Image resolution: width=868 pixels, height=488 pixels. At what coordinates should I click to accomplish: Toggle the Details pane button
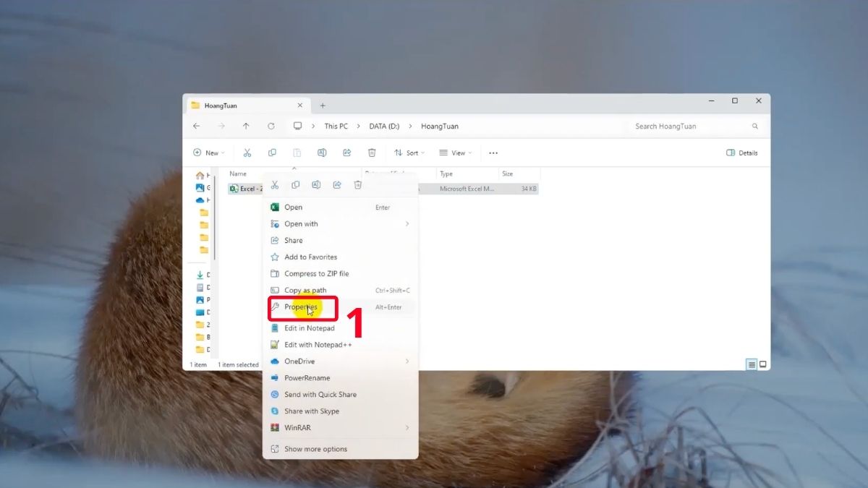click(742, 153)
